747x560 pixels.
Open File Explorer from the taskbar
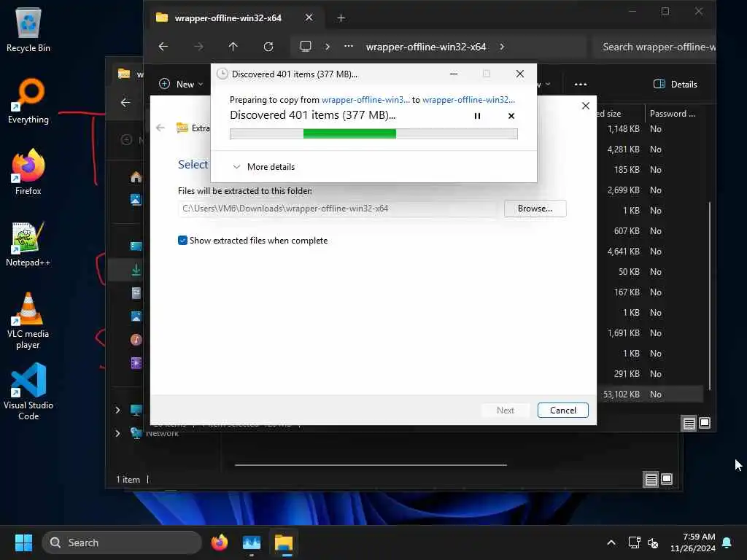tap(284, 542)
